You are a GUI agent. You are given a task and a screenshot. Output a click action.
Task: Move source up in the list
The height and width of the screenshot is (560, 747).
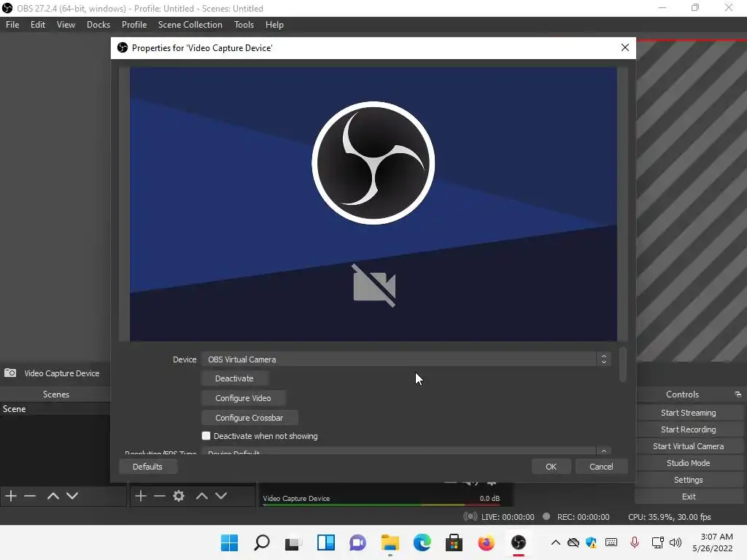(202, 496)
